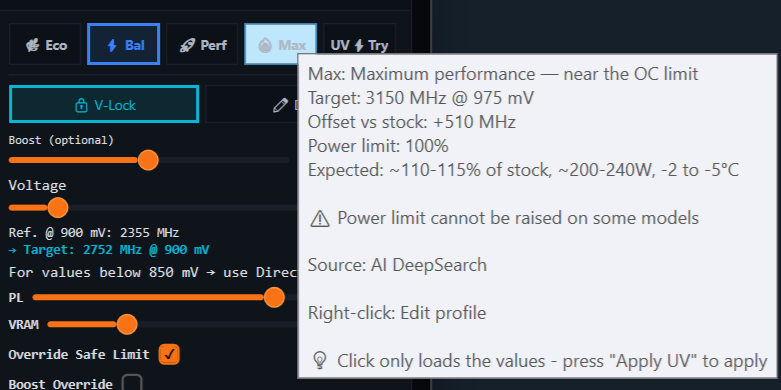Choose the Perf rocket preset

202,44
